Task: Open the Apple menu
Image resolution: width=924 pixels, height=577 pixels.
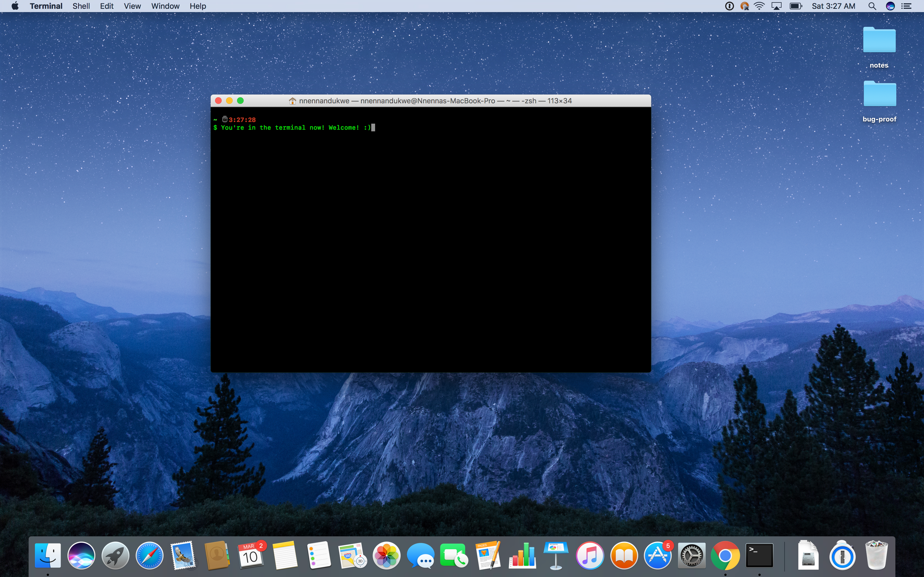Action: (15, 6)
